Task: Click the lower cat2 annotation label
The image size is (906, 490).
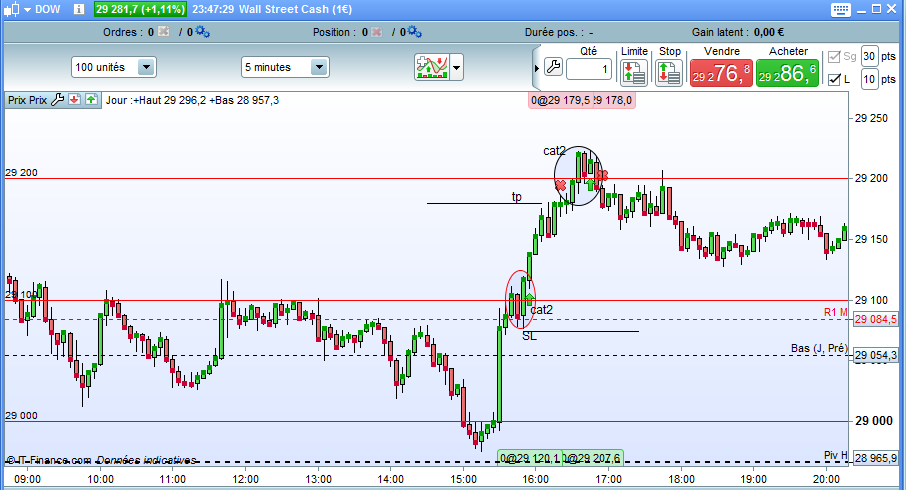Action: coord(541,310)
